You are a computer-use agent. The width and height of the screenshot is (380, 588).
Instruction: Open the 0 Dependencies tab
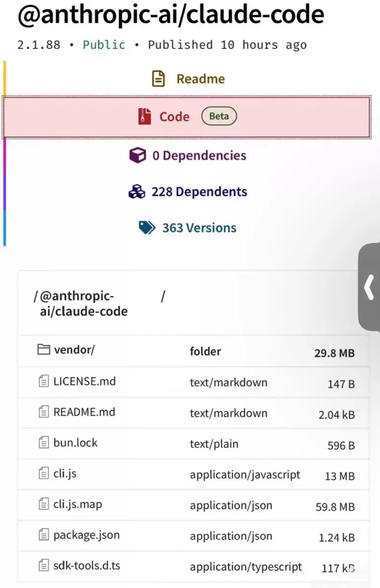pyautogui.click(x=188, y=156)
